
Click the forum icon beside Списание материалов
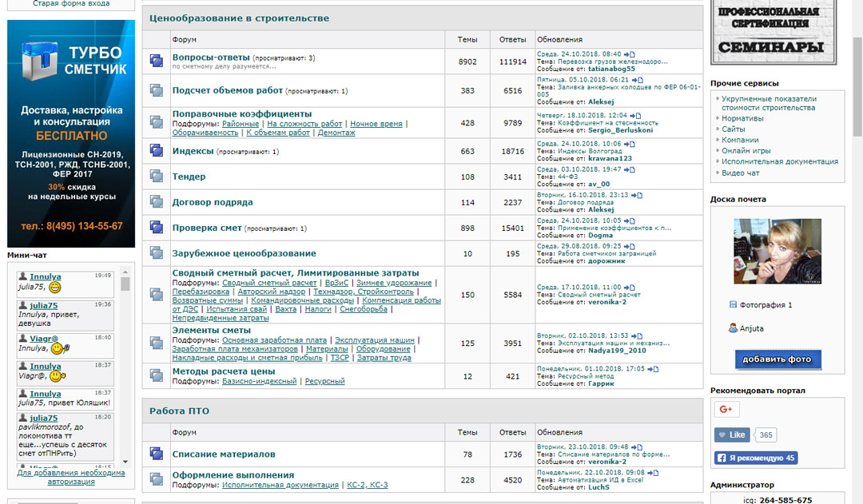coord(157,454)
